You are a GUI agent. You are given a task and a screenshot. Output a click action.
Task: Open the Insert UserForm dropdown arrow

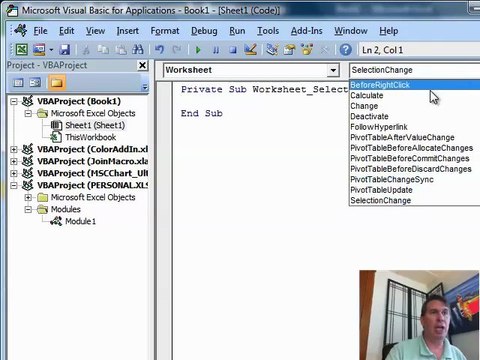[51, 50]
